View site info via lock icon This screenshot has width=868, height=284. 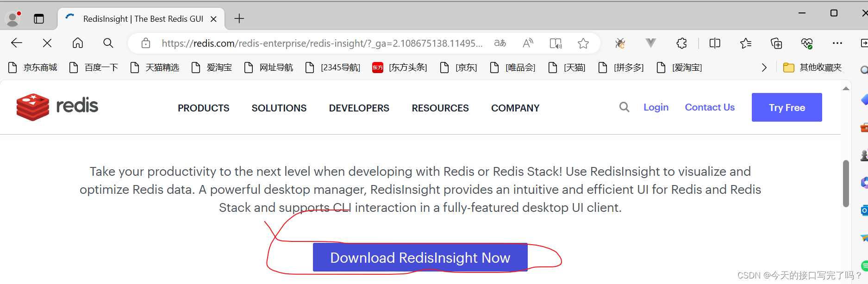146,43
